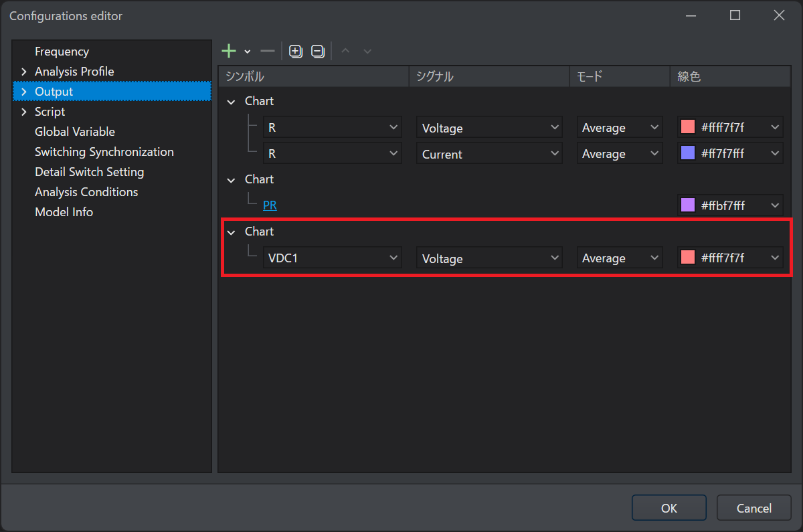Click the red color swatch in VDC1 row
803x532 pixels.
pyautogui.click(x=687, y=258)
